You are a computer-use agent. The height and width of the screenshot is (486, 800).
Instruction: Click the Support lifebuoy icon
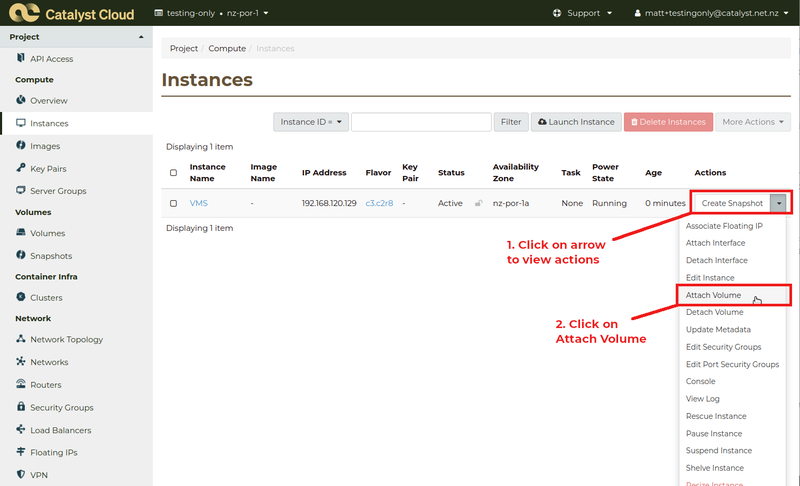point(557,13)
